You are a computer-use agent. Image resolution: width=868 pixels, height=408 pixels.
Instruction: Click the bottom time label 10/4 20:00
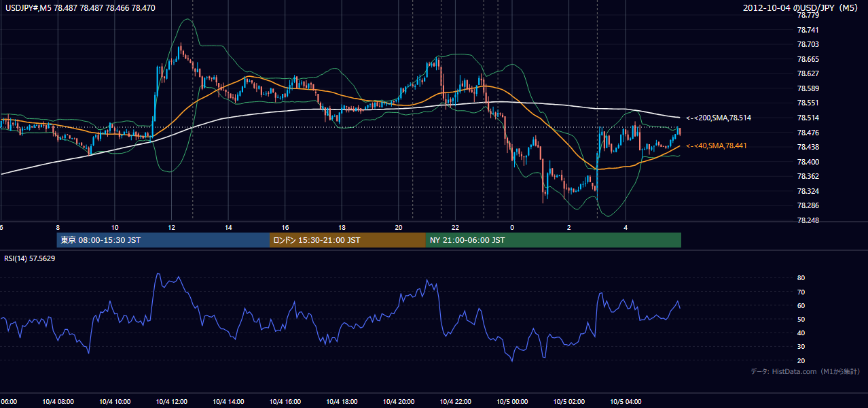point(399,402)
